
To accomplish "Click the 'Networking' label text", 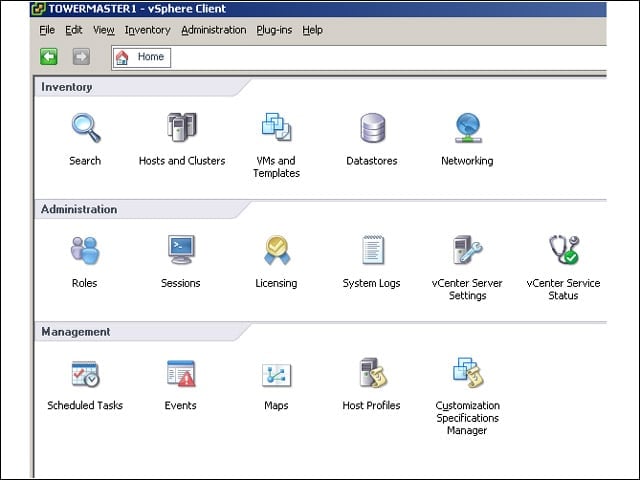I will click(467, 161).
